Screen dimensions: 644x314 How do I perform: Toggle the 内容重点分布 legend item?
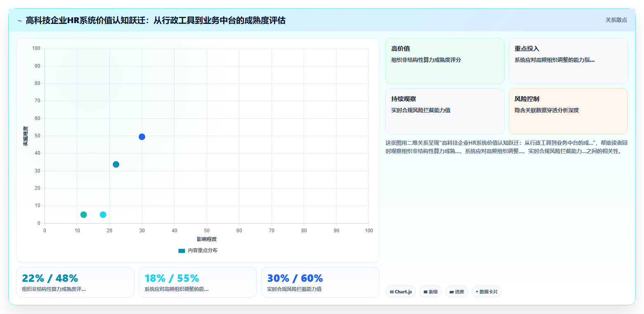[x=198, y=250]
